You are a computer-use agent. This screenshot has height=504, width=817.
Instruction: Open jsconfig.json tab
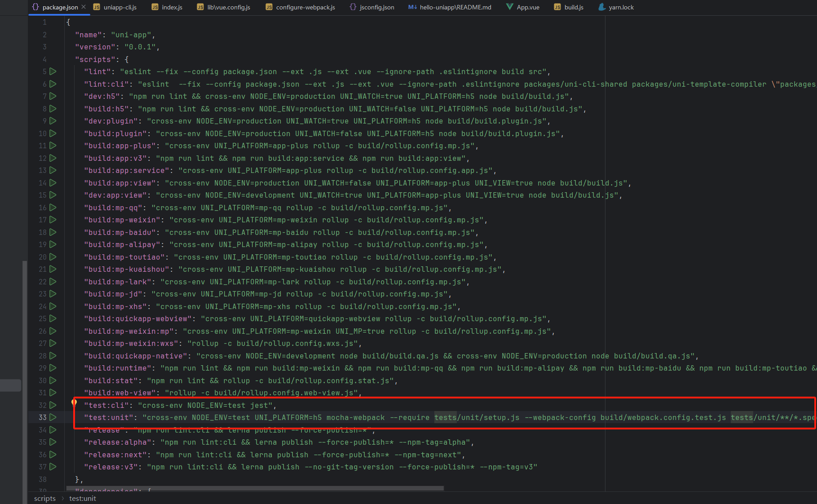(372, 7)
